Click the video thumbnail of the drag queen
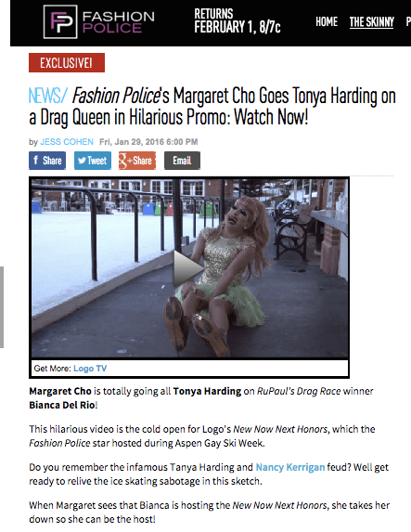 click(190, 268)
